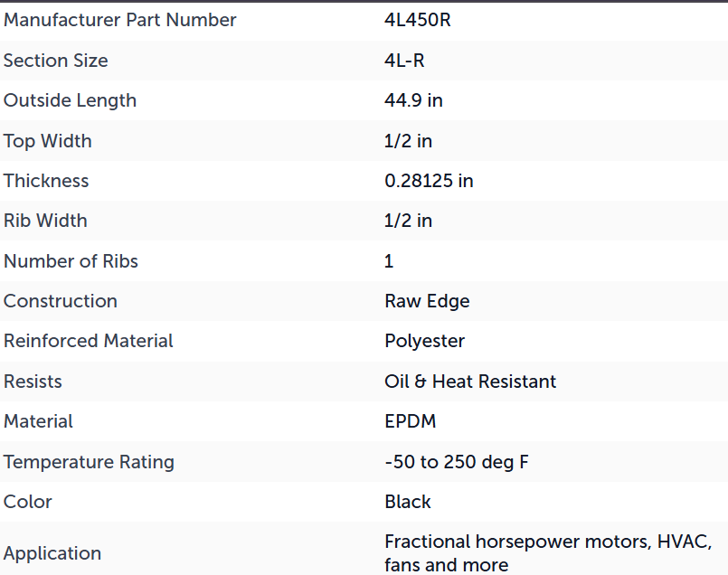
Task: Click the Outside Length label
Action: [x=71, y=100]
